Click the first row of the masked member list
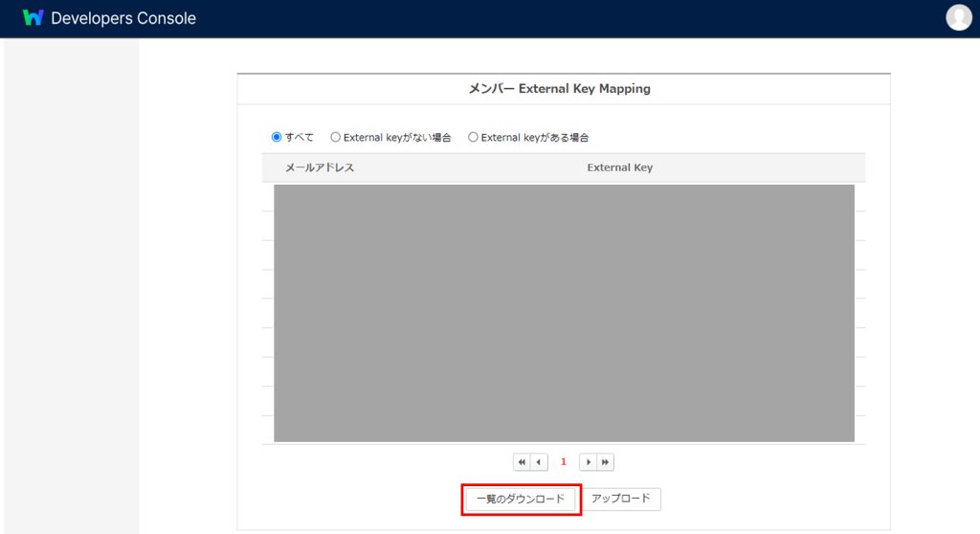 tap(564, 197)
